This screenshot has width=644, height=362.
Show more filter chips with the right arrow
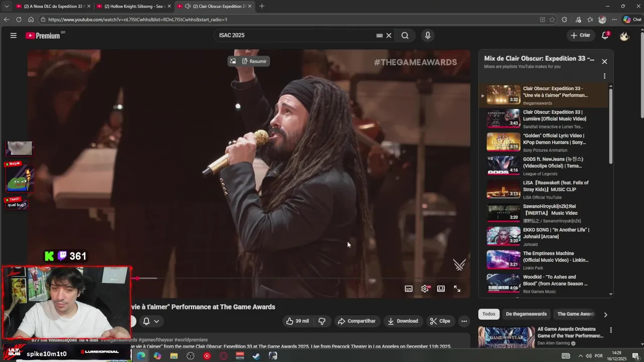tap(605, 314)
